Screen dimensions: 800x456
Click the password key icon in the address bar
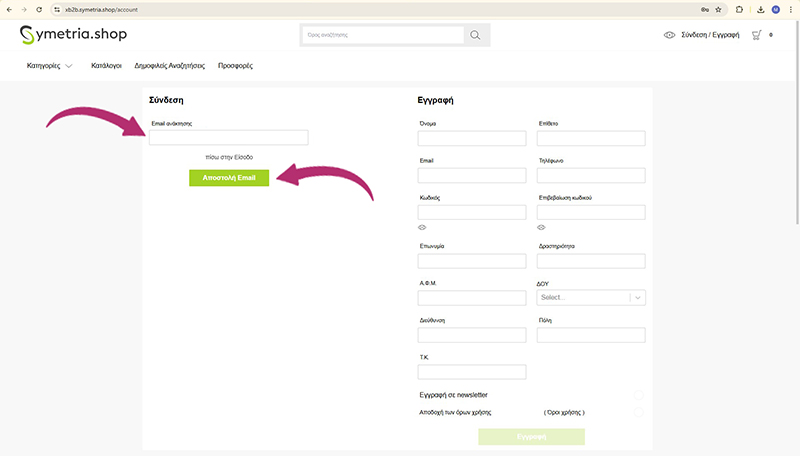point(705,9)
